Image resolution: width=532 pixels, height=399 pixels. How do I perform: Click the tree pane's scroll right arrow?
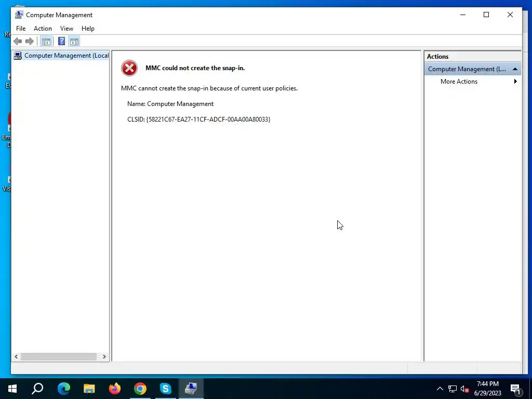tap(104, 356)
